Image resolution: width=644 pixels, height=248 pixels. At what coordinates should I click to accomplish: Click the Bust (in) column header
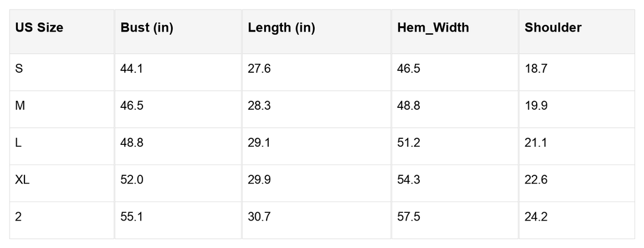click(x=147, y=27)
